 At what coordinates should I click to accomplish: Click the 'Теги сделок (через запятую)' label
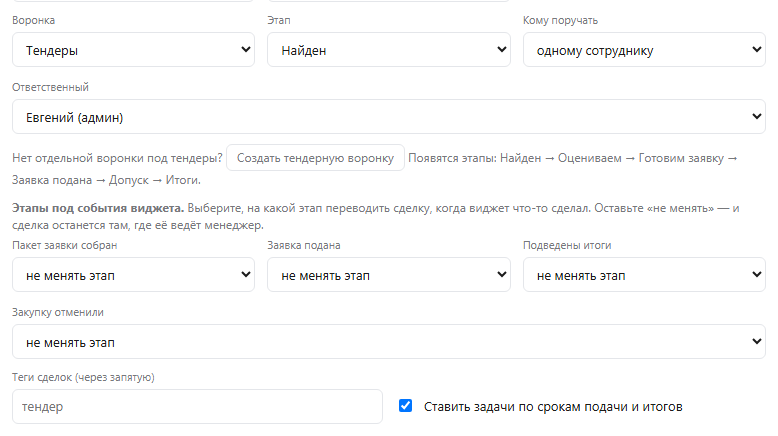(83, 377)
